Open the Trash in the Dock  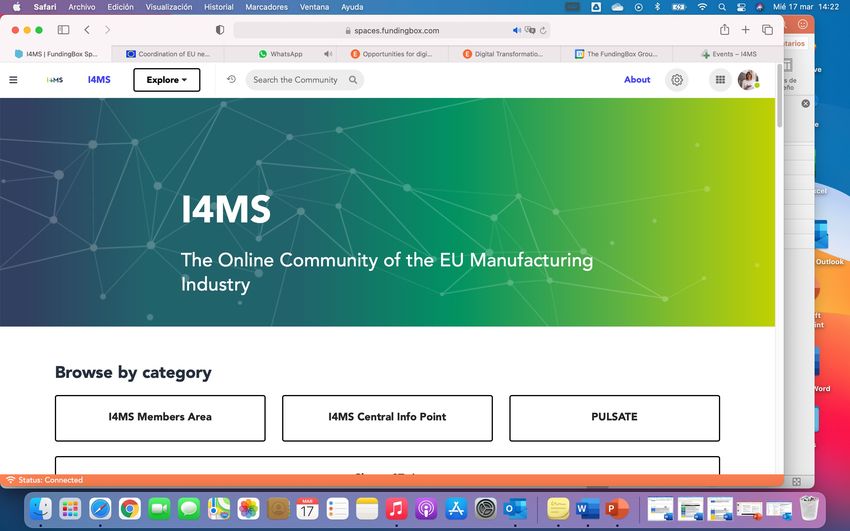click(809, 509)
